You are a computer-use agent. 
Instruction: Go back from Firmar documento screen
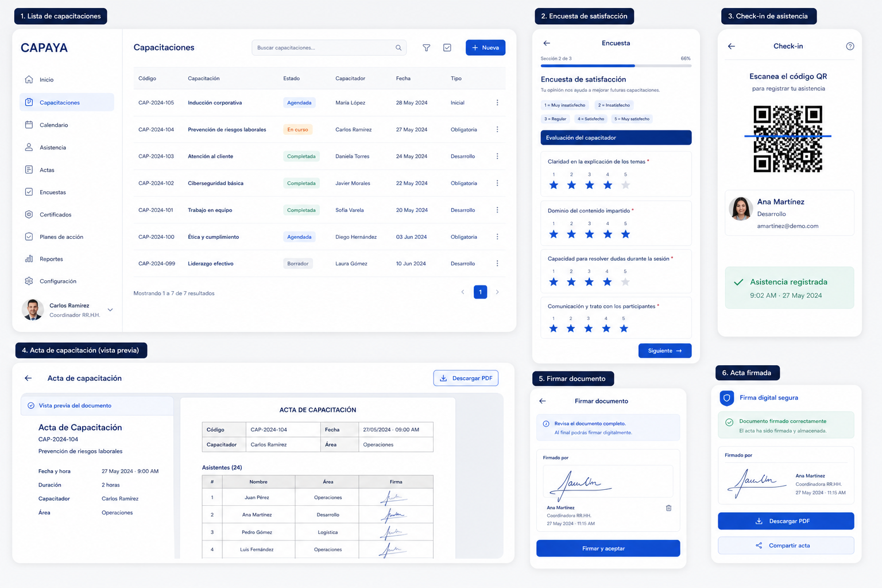pyautogui.click(x=543, y=401)
